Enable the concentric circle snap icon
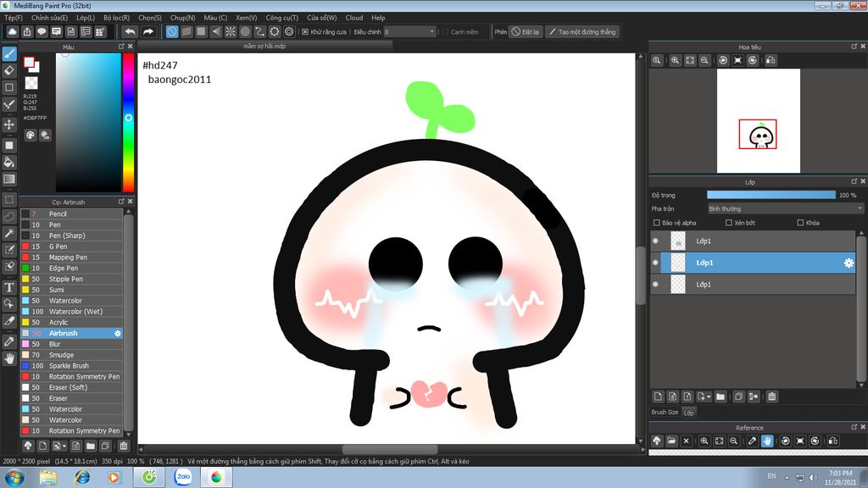This screenshot has height=488, width=868. tap(245, 31)
